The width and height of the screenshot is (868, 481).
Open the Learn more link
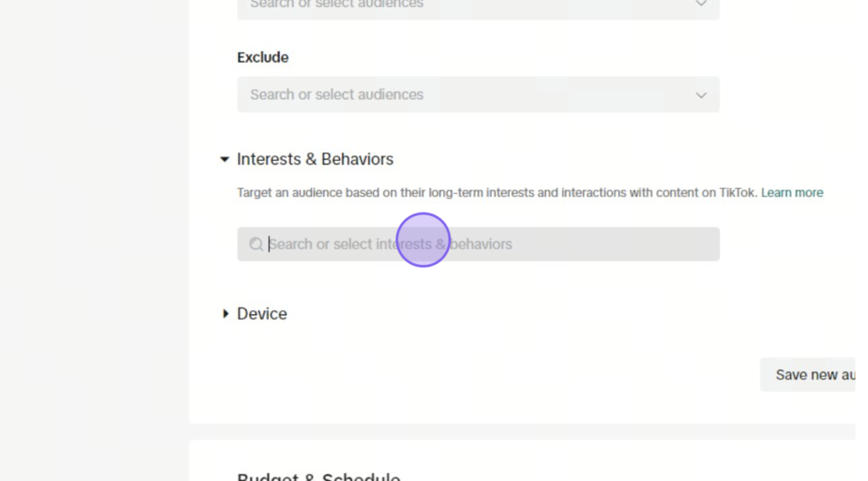[x=792, y=192]
